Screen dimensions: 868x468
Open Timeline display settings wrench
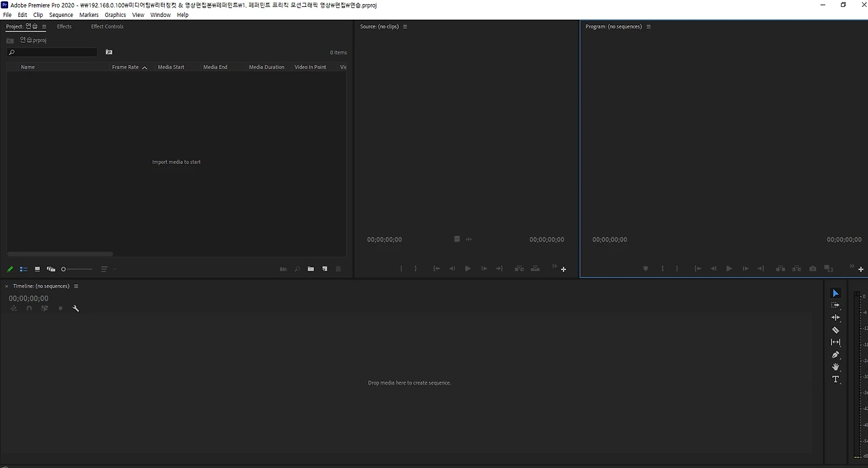76,309
